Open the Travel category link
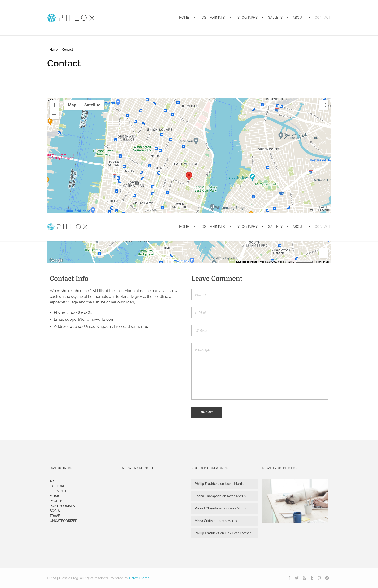Screen dimensions: 378x588 56,516
